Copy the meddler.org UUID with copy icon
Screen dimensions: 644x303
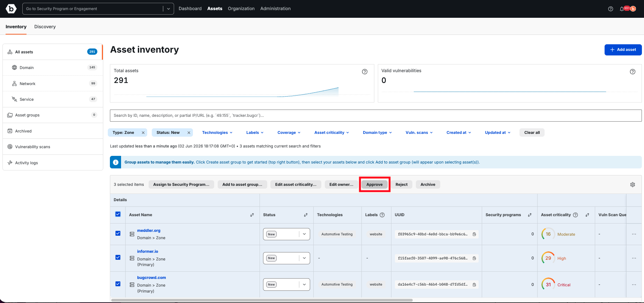474,234
